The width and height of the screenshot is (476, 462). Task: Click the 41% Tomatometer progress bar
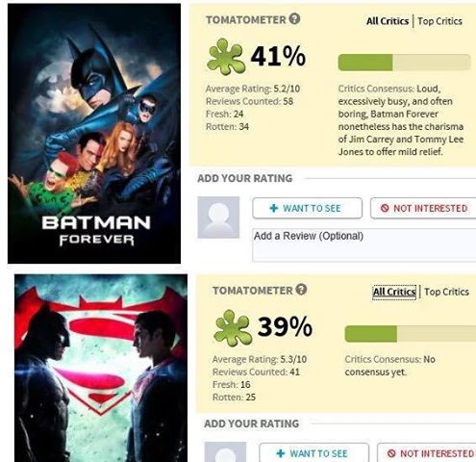pyautogui.click(x=404, y=63)
